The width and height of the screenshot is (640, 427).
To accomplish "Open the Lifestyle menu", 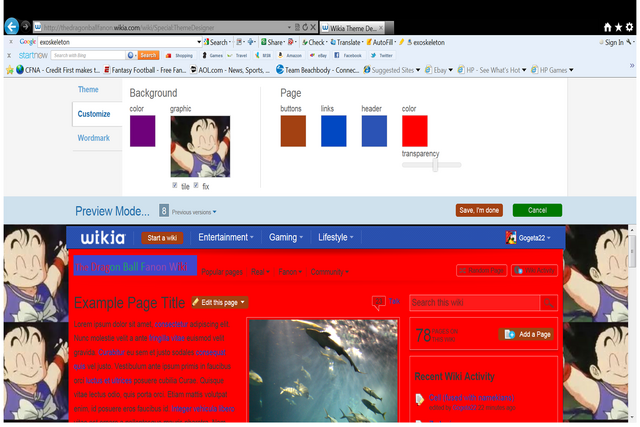I will tap(336, 237).
